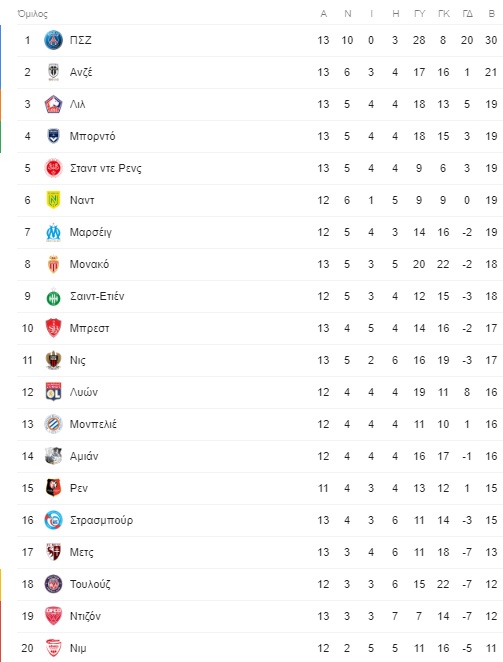The width and height of the screenshot is (503, 662).
Task: Select the Λιλ club badge
Action: tap(53, 104)
